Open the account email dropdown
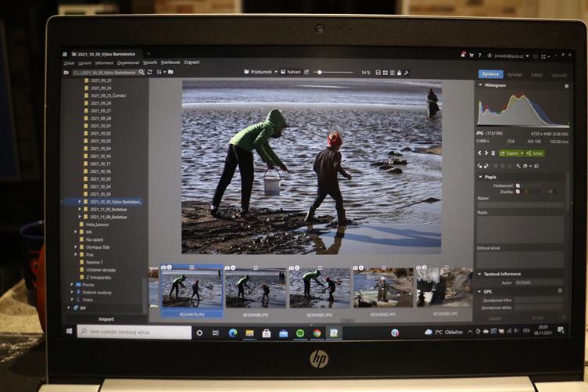 [527, 56]
